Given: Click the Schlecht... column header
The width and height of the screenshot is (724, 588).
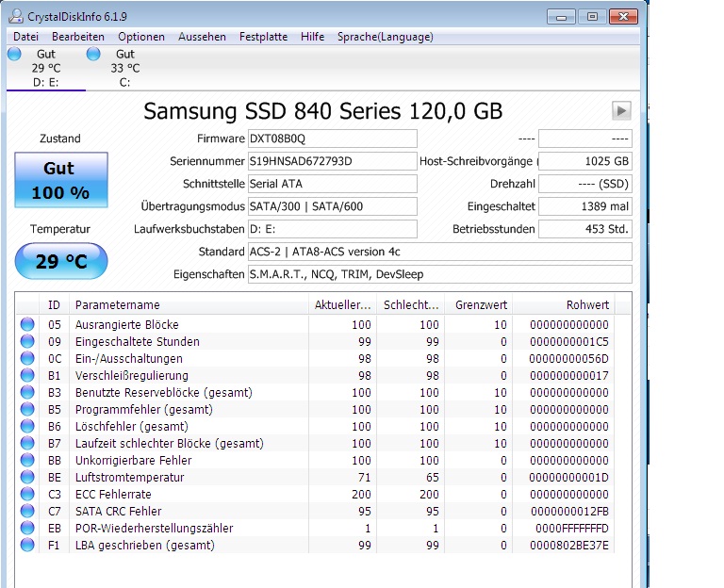Looking at the screenshot, I should pyautogui.click(x=410, y=304).
